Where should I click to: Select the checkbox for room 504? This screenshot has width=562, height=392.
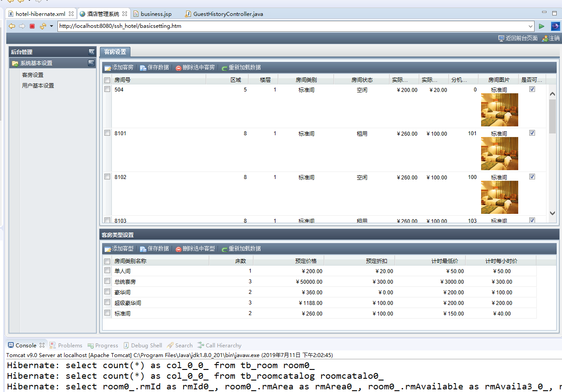tap(107, 89)
